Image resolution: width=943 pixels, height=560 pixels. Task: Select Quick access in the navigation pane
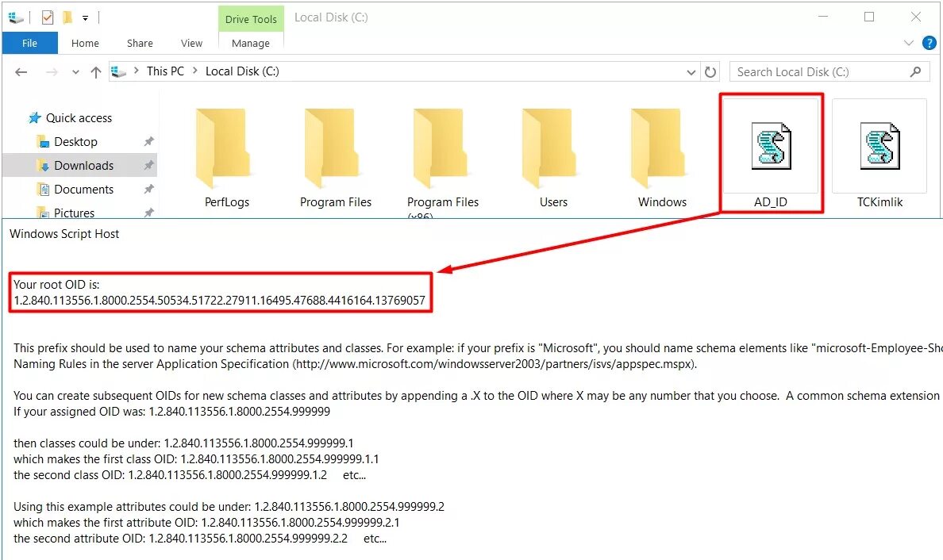click(79, 117)
